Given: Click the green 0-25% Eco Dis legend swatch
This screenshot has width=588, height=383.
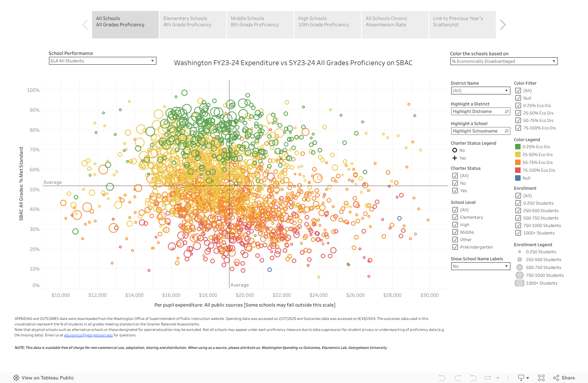Looking at the screenshot, I should click(x=518, y=147).
